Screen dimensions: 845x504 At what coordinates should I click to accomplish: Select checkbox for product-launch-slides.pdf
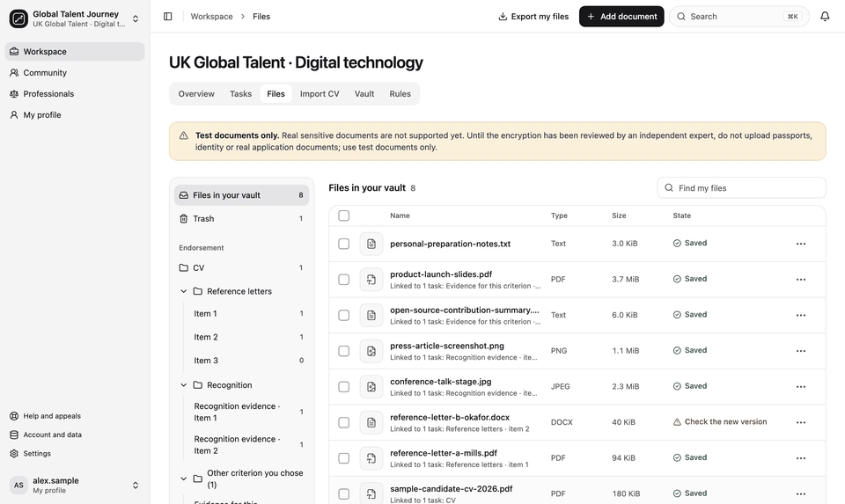[x=344, y=280]
